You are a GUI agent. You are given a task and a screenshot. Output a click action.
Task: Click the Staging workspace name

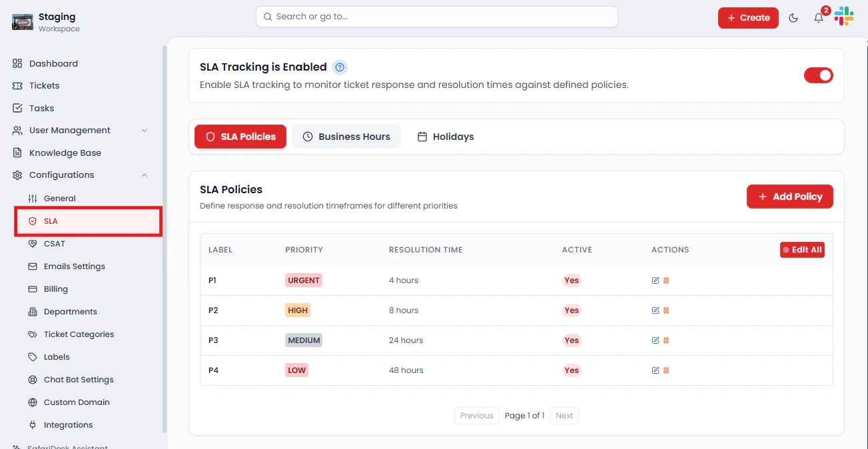click(x=57, y=17)
